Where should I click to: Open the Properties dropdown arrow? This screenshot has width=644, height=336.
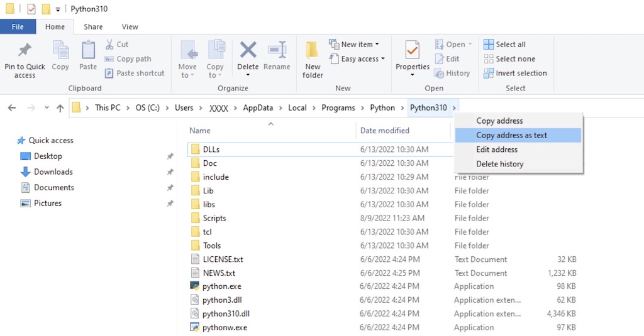tap(413, 75)
